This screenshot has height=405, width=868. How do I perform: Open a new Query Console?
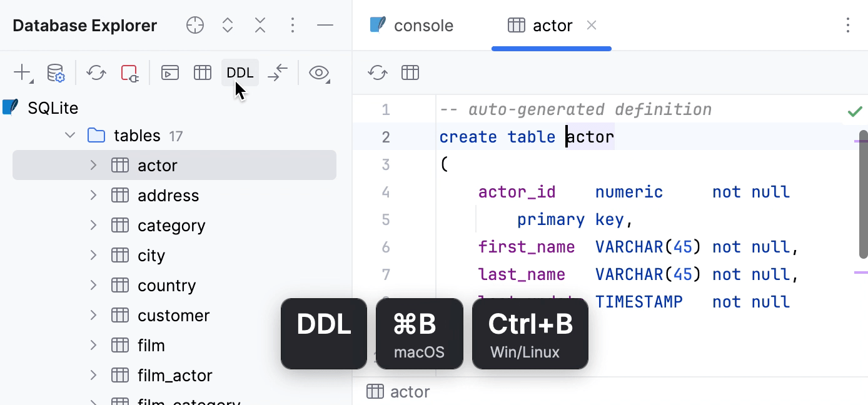(x=169, y=72)
